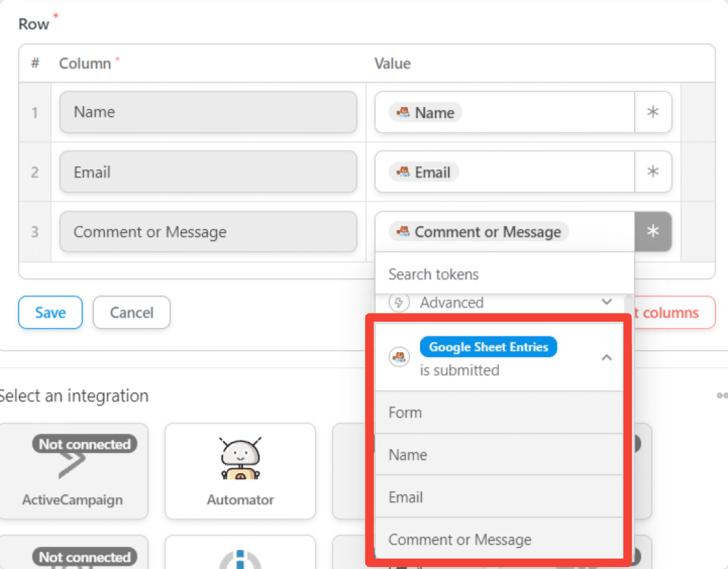Image resolution: width=728 pixels, height=569 pixels.
Task: Click the Name token chip in row 1
Action: click(x=426, y=113)
